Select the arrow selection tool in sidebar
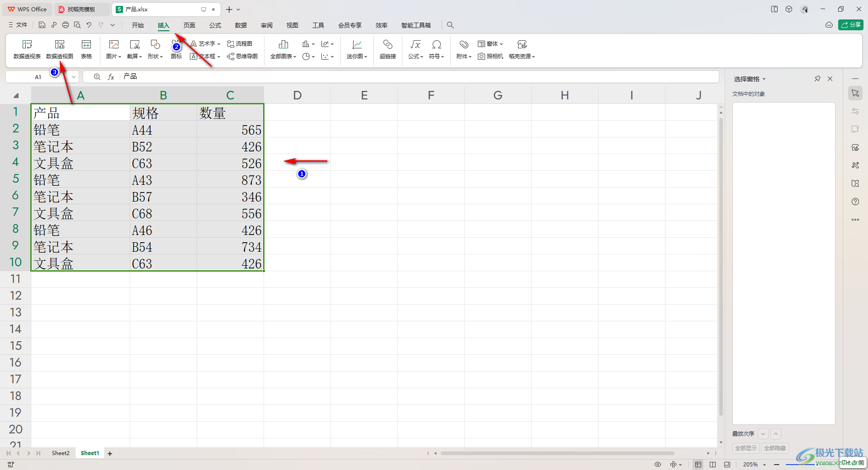 855,93
